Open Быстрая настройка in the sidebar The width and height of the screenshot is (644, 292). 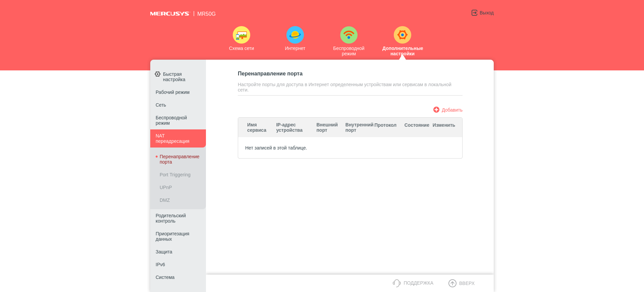(x=174, y=77)
